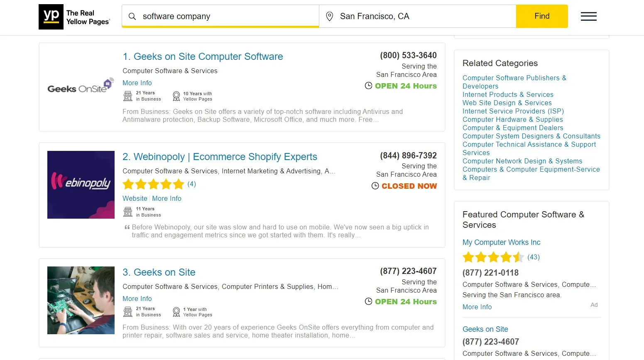Click the Geeks OnSite logo image
The height and width of the screenshot is (360, 644).
tap(80, 87)
